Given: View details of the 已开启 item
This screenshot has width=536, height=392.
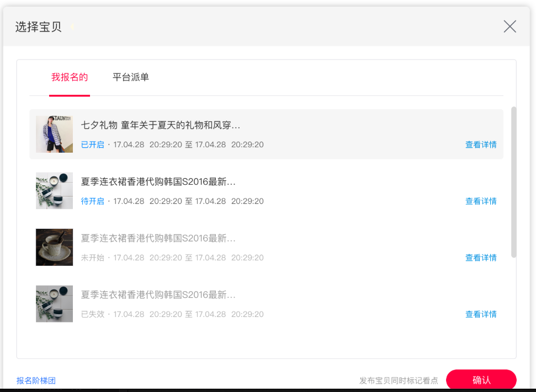Looking at the screenshot, I should [481, 145].
